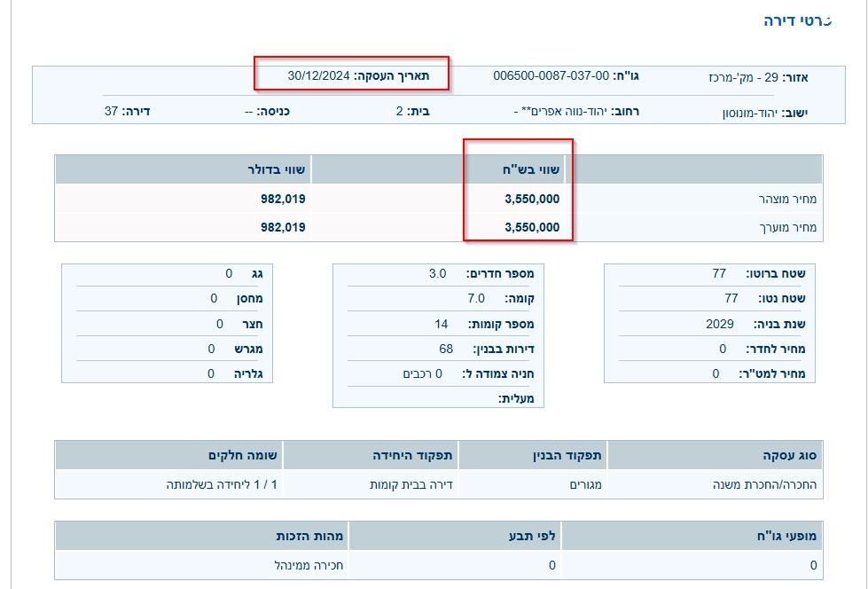The image size is (868, 589).
Task: Select the cell 'חכירה ממינהל'
Action: coord(309,565)
